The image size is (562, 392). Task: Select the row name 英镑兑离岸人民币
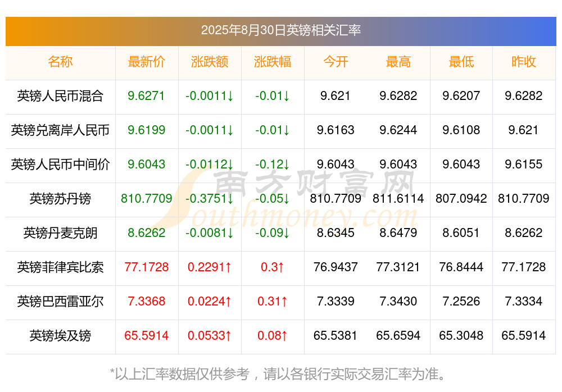point(60,130)
